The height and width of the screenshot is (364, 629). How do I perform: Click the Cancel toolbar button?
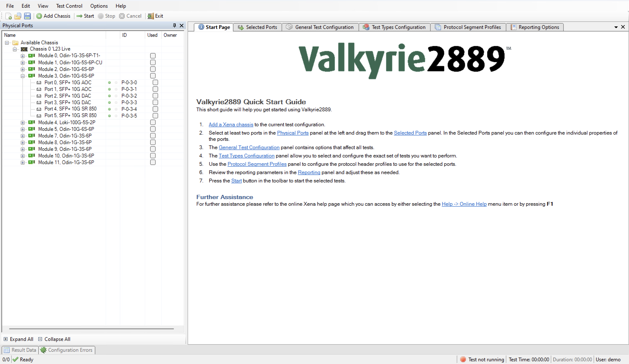(130, 16)
